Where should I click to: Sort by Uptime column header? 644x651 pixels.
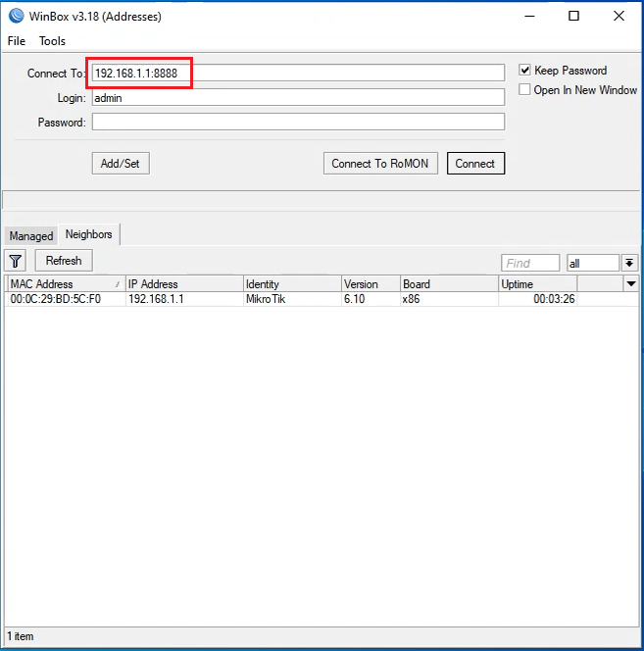pos(538,284)
